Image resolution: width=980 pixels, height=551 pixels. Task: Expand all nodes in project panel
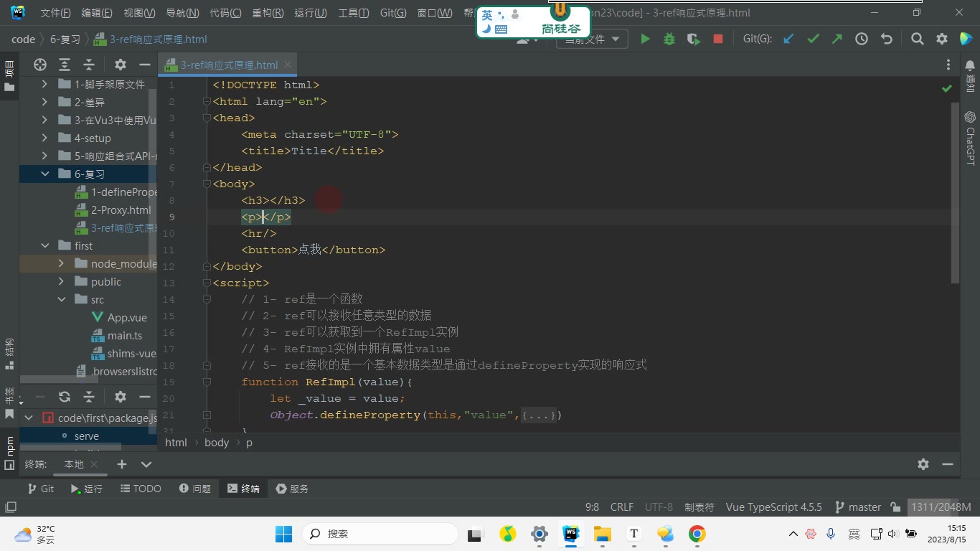point(65,65)
